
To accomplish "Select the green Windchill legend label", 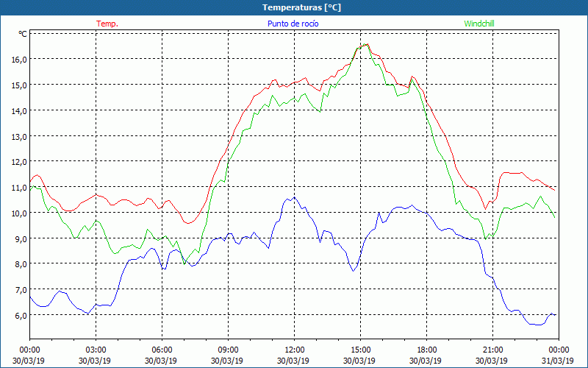I will [x=479, y=24].
